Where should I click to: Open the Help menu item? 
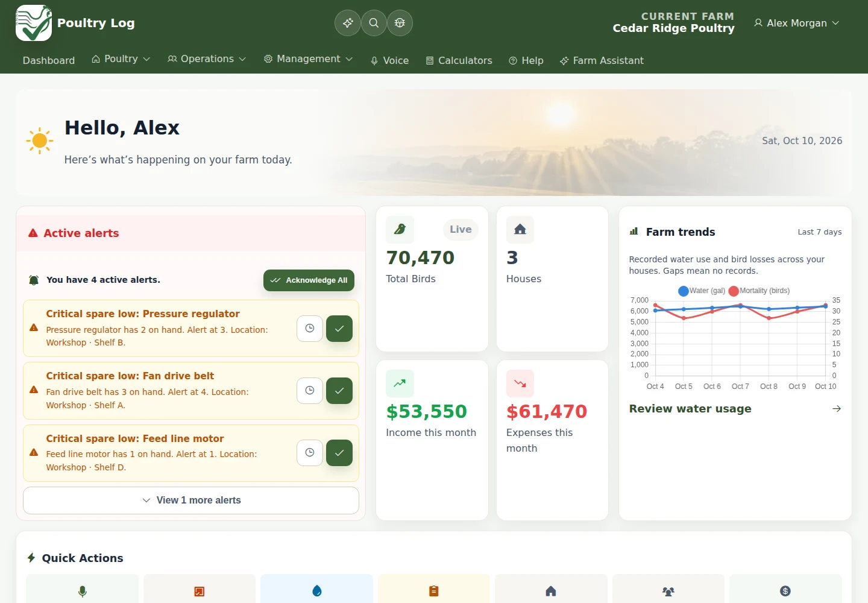[x=526, y=60]
